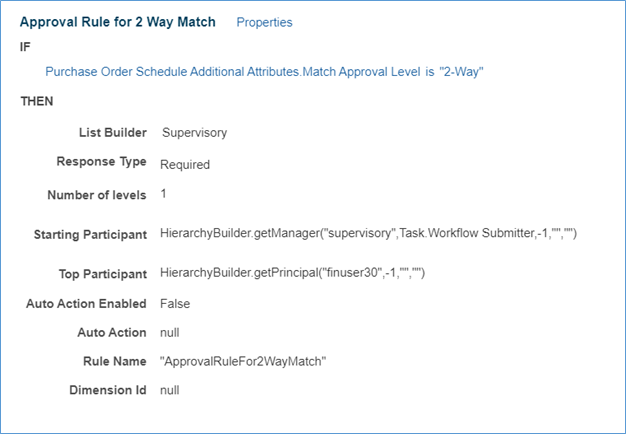Click the THEN section heading
Screen dimensions: 626x434
pyautogui.click(x=37, y=101)
